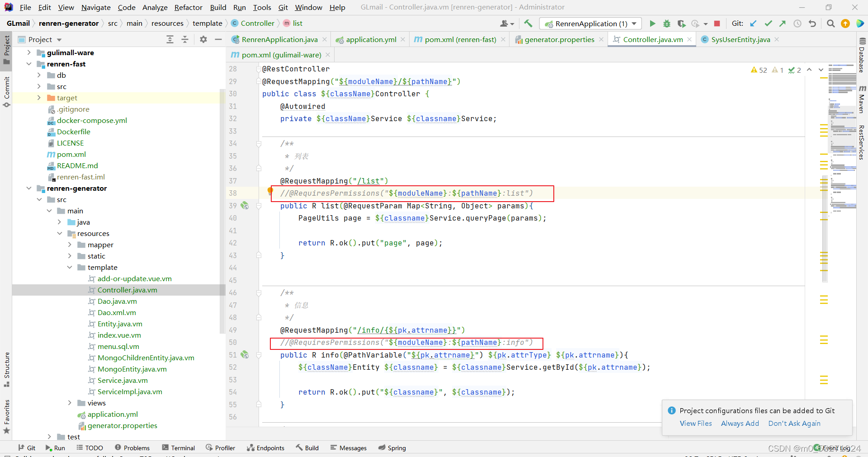The image size is (868, 457).
Task: Switch to RenrenApplication.java tab
Action: [x=279, y=40]
